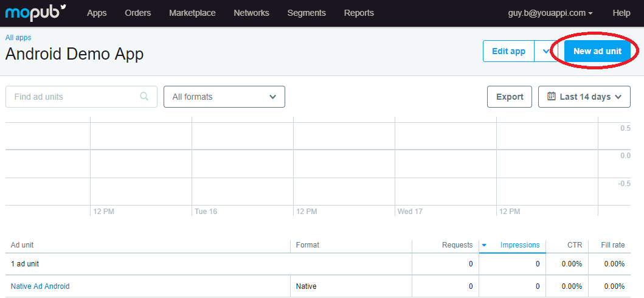Click the New ad unit button
The width and height of the screenshot is (644, 298).
597,51
